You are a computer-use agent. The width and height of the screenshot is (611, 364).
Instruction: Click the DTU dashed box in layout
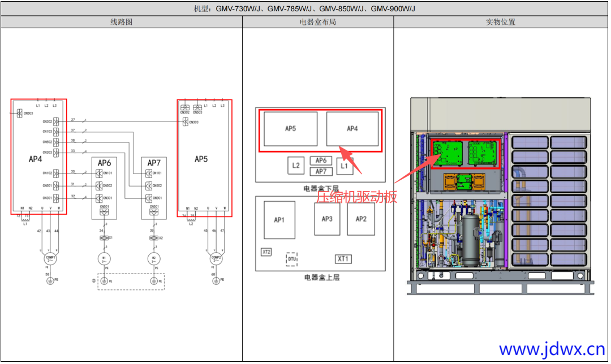click(291, 259)
